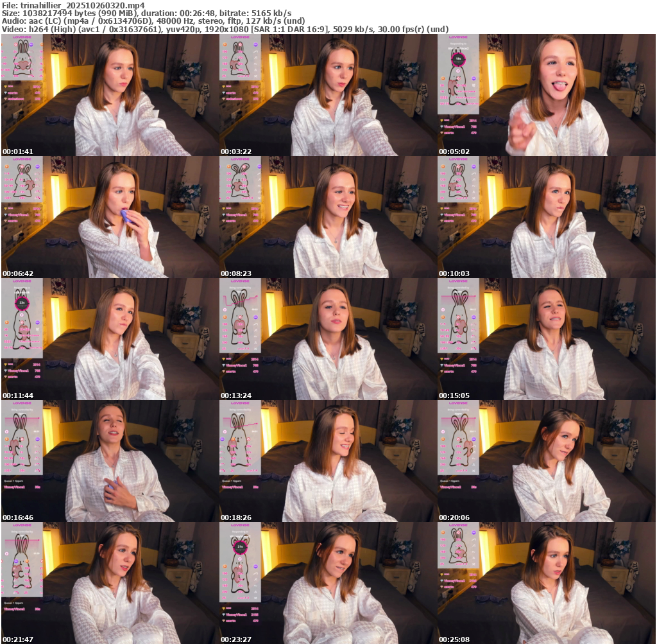Select the thumbnail at 00:10:03
The image size is (657, 644).
(x=547, y=217)
